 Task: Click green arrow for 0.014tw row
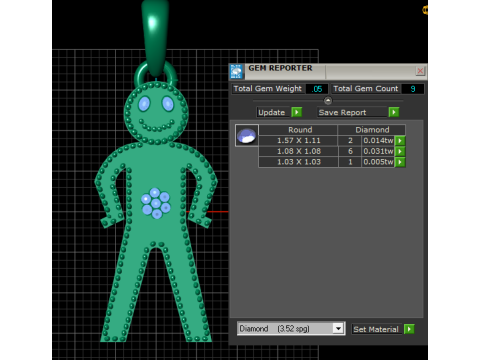coord(400,140)
